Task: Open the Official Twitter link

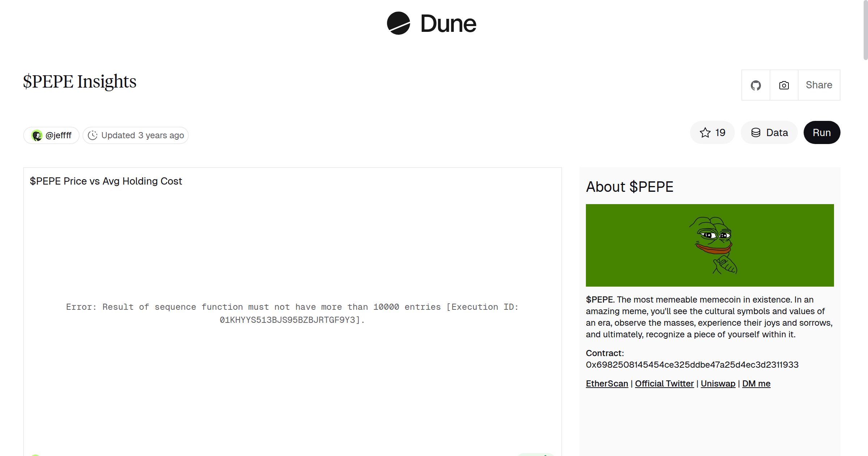Action: [x=664, y=383]
